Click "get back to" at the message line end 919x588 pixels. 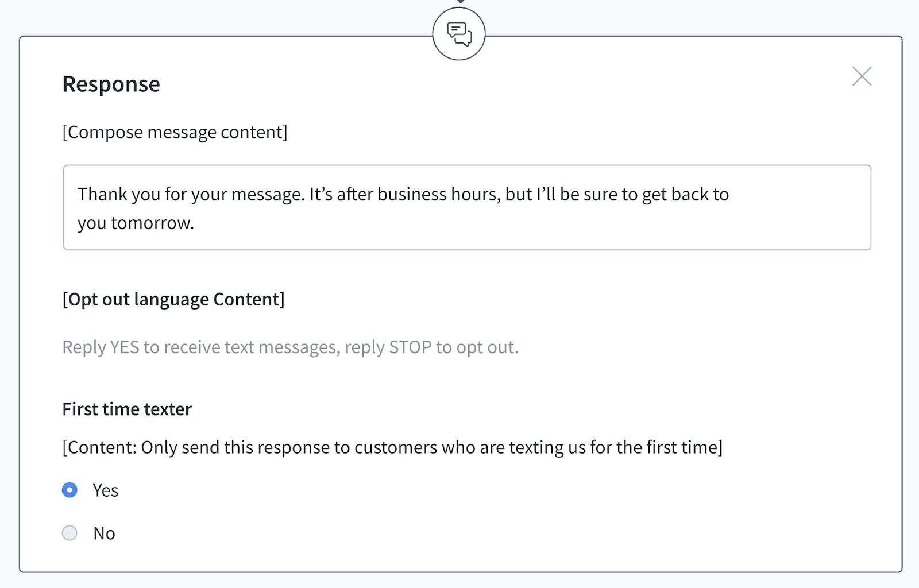point(685,194)
